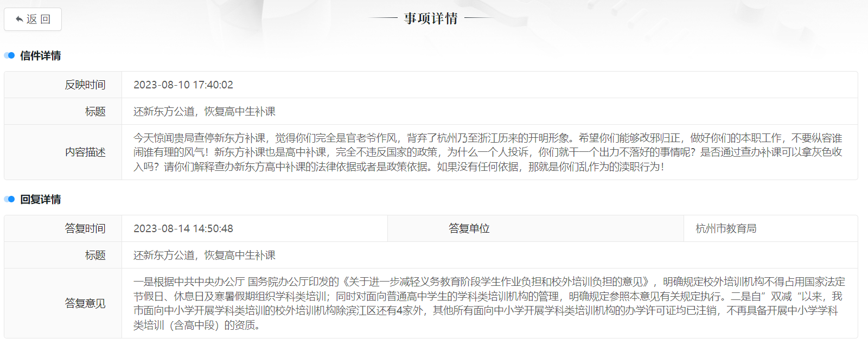
Task: Click the blue dot icon beside 回复详情
Action: coord(9,199)
